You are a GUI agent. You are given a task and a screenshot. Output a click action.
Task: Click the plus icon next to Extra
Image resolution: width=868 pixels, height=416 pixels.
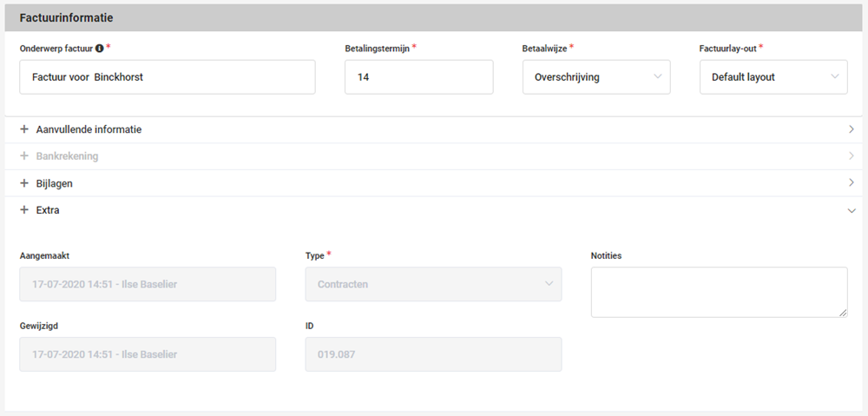click(23, 210)
